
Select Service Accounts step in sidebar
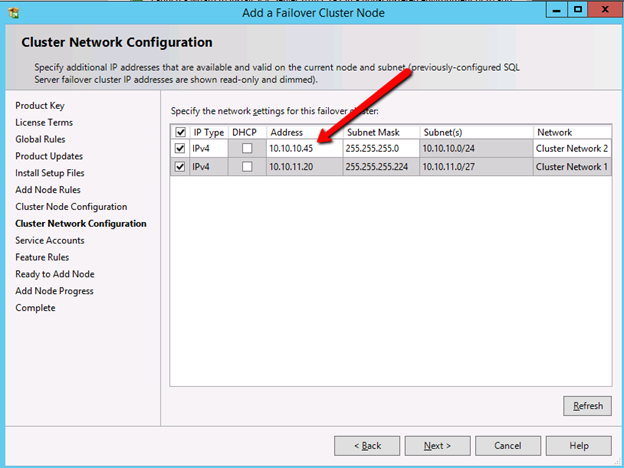50,240
